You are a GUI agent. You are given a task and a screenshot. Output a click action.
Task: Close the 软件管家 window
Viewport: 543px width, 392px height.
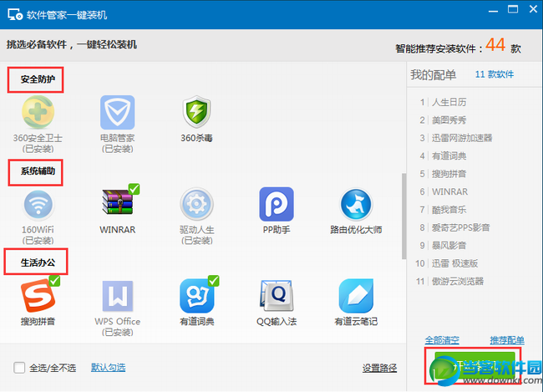533,9
